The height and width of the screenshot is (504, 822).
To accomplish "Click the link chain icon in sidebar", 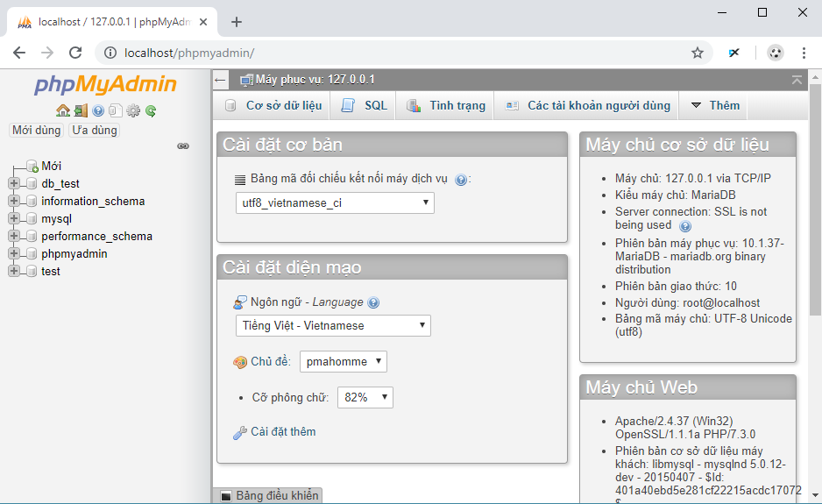I will 183,146.
